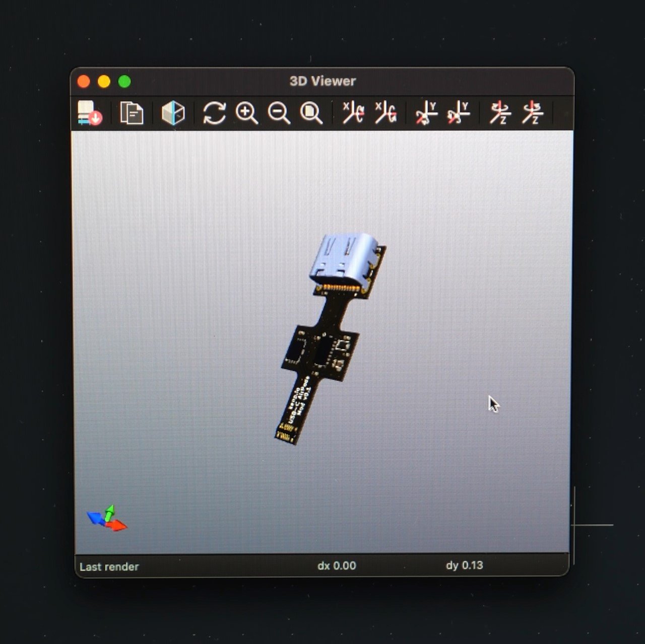
Task: Rotate X counterclockwise using second X icon
Action: (385, 113)
